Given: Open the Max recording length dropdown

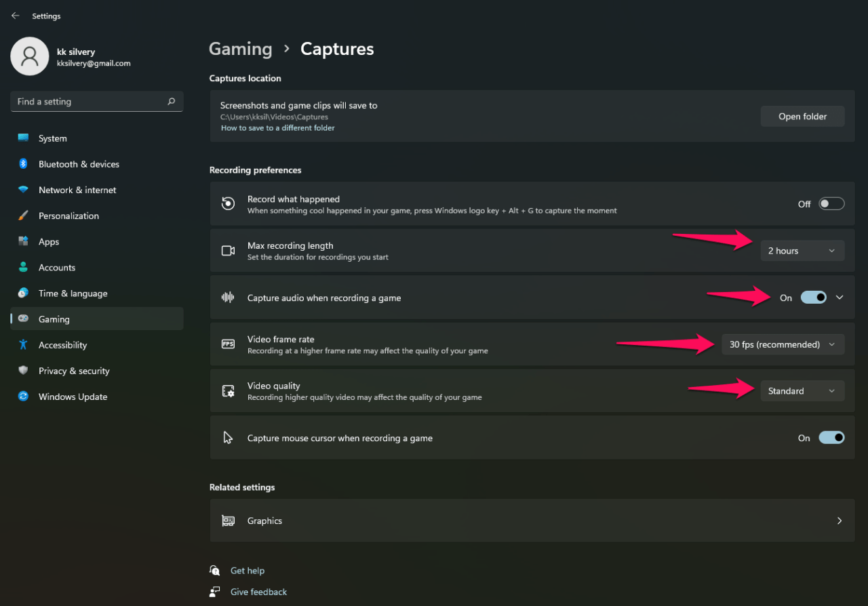Looking at the screenshot, I should coord(802,251).
